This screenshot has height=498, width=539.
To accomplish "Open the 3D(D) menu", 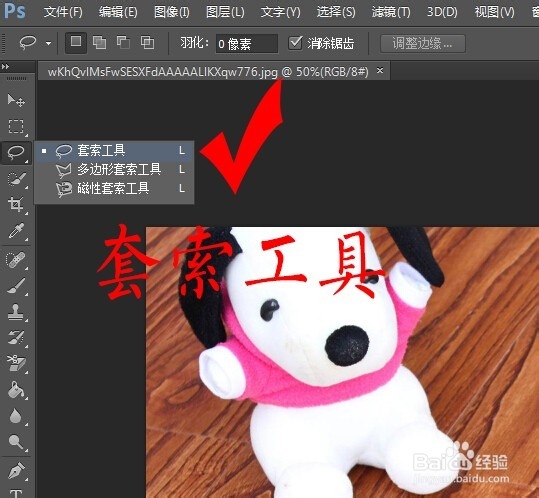I will coord(442,12).
